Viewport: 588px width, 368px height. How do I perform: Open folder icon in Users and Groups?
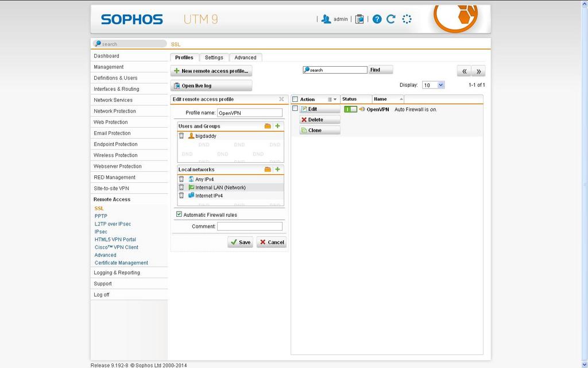tap(268, 126)
